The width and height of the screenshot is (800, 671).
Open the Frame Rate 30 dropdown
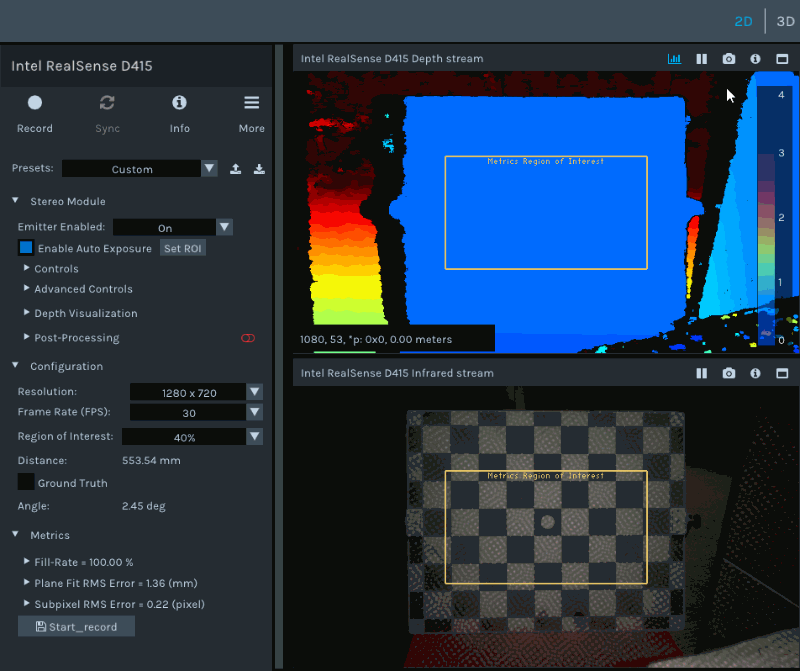[x=196, y=412]
